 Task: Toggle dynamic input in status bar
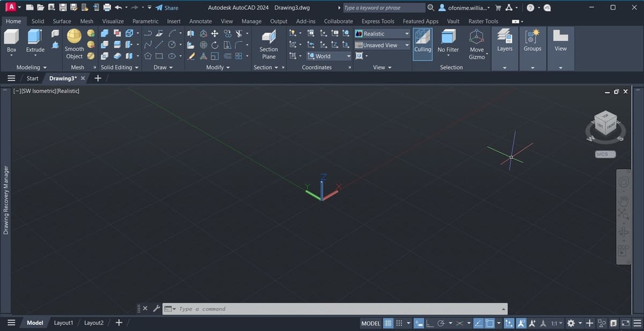[419, 323]
